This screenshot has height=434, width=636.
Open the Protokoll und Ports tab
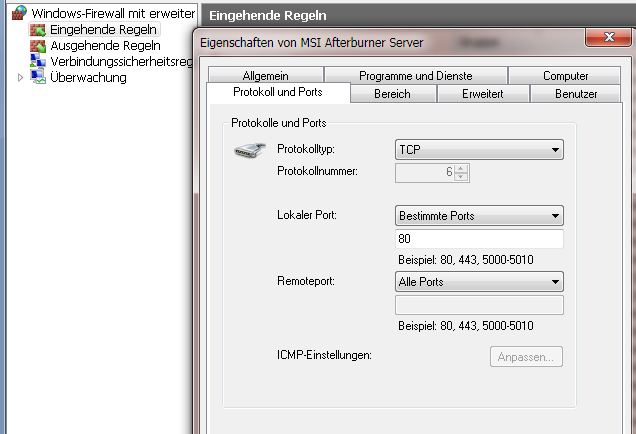point(278,92)
